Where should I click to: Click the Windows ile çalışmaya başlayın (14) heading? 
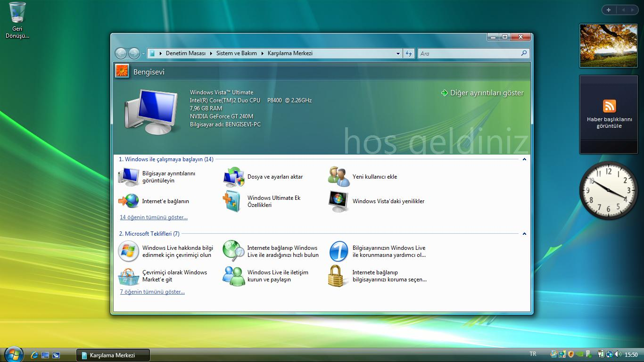[x=166, y=159]
